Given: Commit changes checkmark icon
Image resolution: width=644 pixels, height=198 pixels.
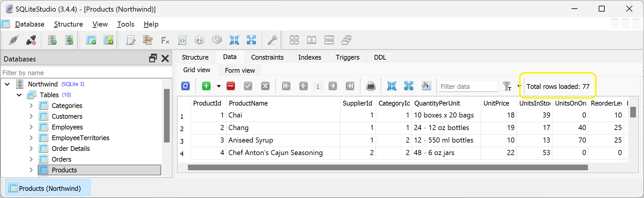Looking at the screenshot, I should [x=248, y=86].
